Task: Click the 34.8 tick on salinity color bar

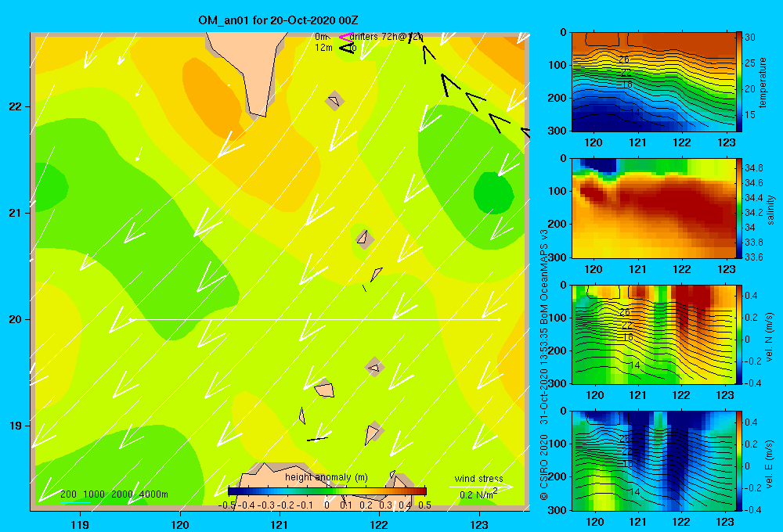Action: 753,167
